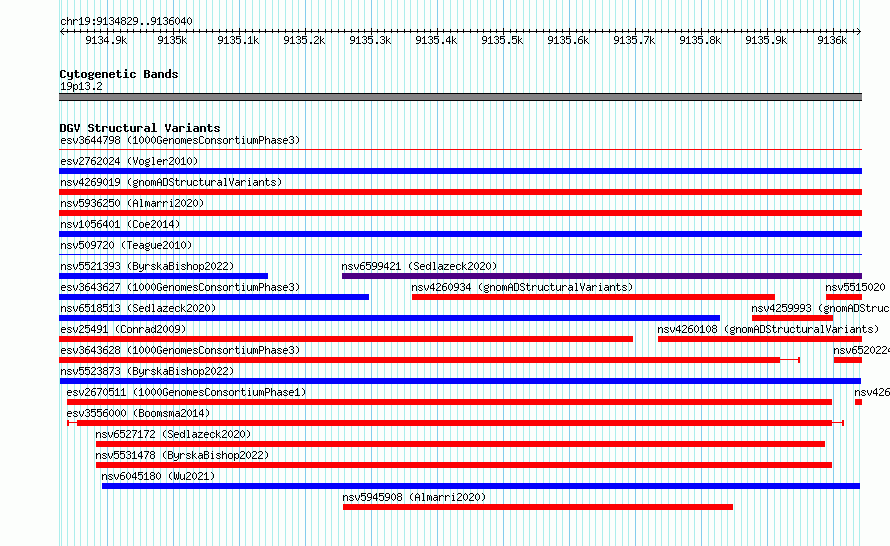Click the blue bar under esv2762024
This screenshot has height=546, width=890.
pyautogui.click(x=460, y=171)
